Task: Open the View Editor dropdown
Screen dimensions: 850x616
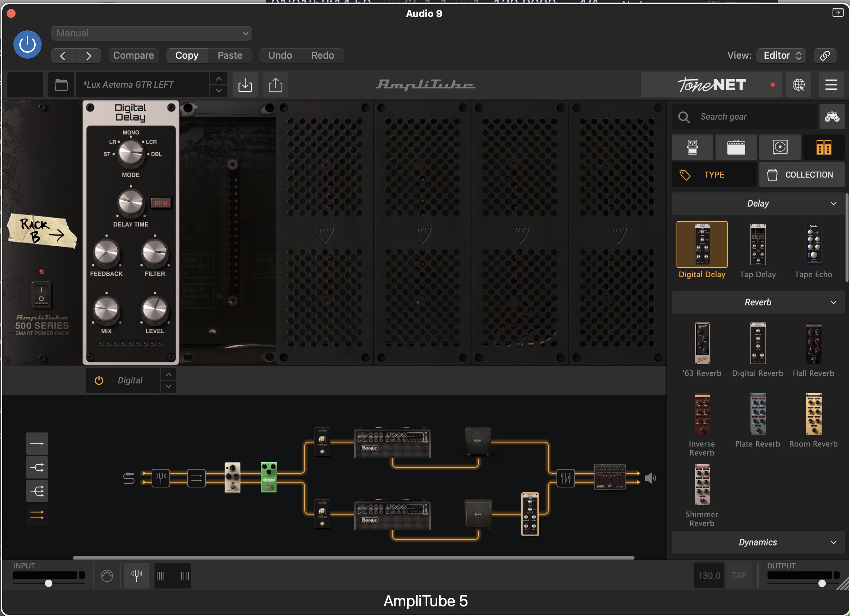Action: 782,55
